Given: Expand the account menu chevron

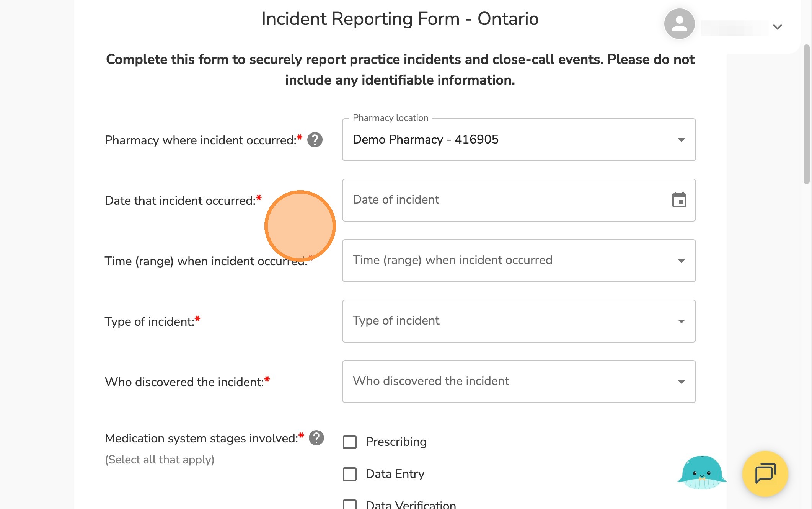Looking at the screenshot, I should click(777, 27).
